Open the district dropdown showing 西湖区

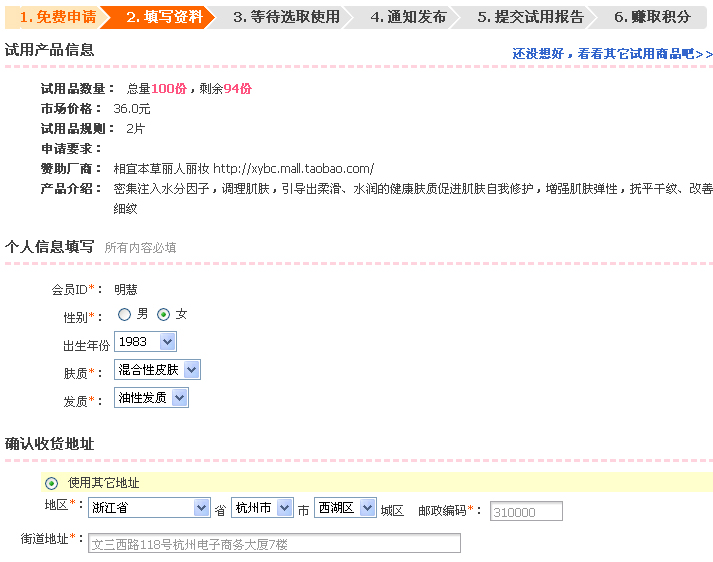[345, 508]
